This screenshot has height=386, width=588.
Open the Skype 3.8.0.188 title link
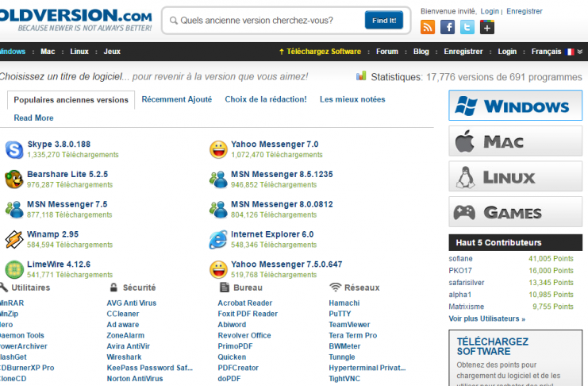point(59,145)
